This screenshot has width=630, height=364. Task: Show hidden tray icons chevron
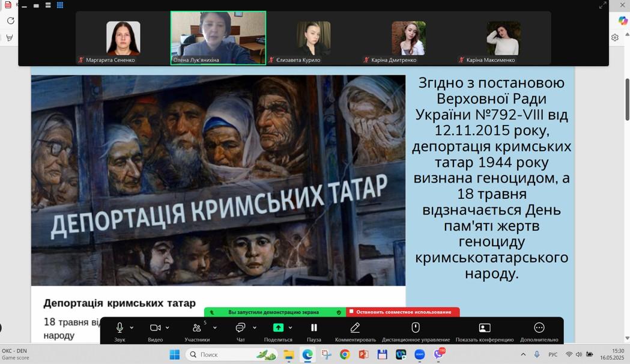(x=523, y=354)
